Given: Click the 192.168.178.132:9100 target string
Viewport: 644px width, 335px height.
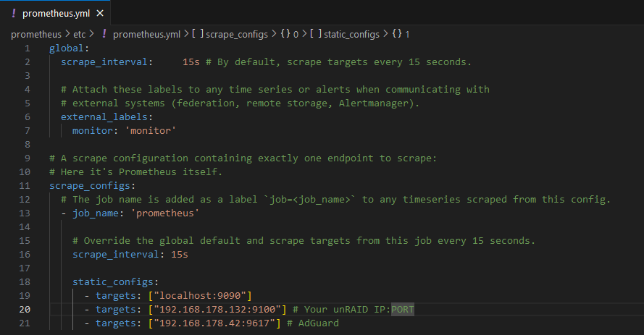Looking at the screenshot, I should click(217, 310).
